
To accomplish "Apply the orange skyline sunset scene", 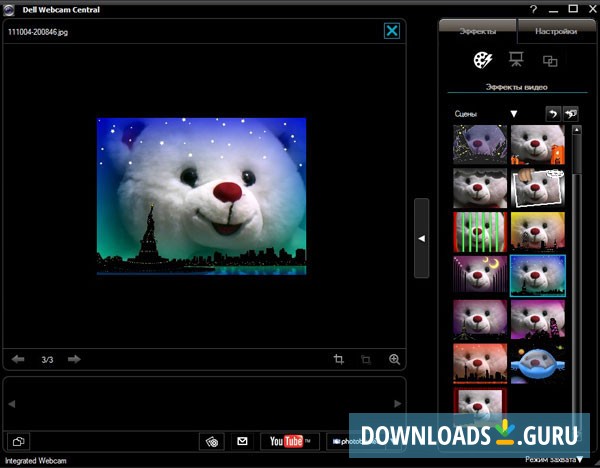I will pos(480,364).
